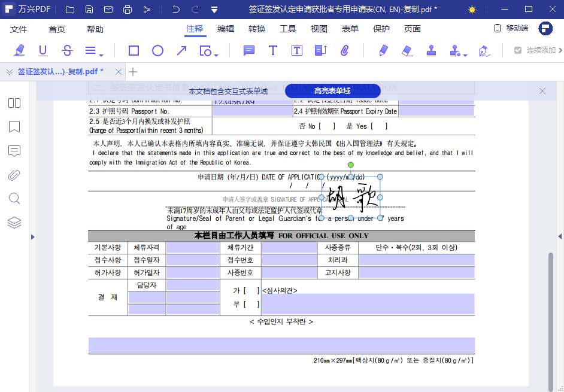This screenshot has height=392, width=564.
Task: Attach a file with the paperclip tool
Action: pyautogui.click(x=345, y=51)
